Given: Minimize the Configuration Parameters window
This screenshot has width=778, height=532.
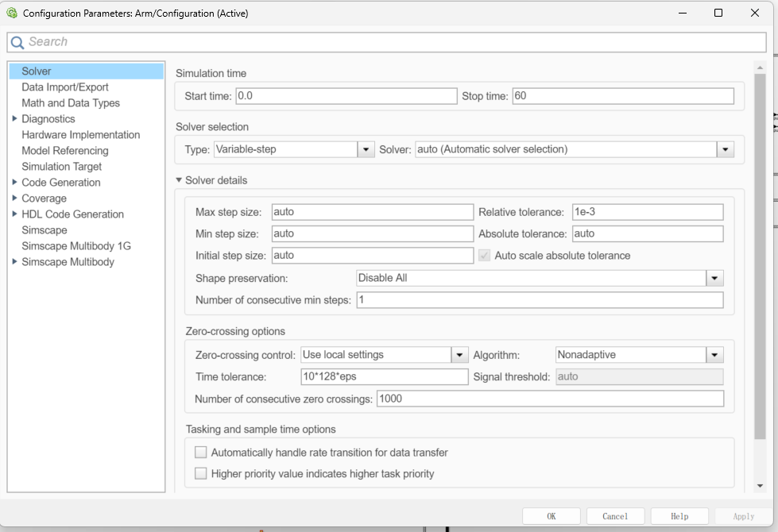Looking at the screenshot, I should click(683, 13).
